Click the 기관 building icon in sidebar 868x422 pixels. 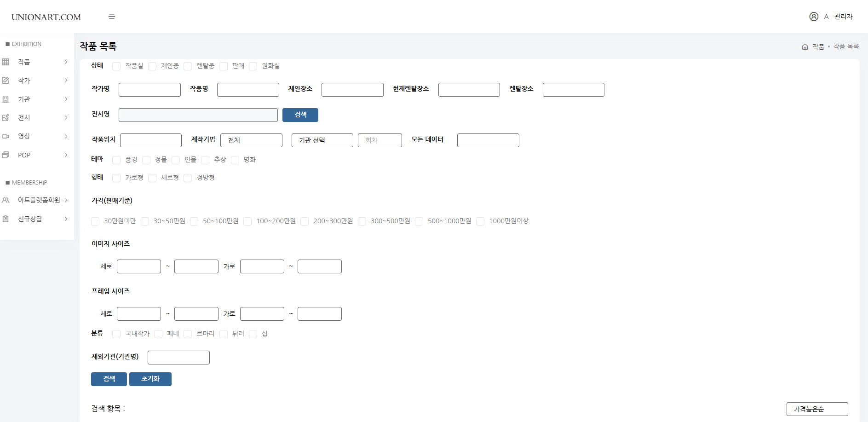click(x=6, y=99)
